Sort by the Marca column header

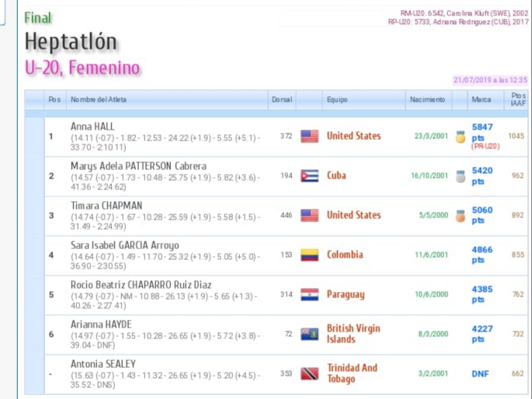481,100
